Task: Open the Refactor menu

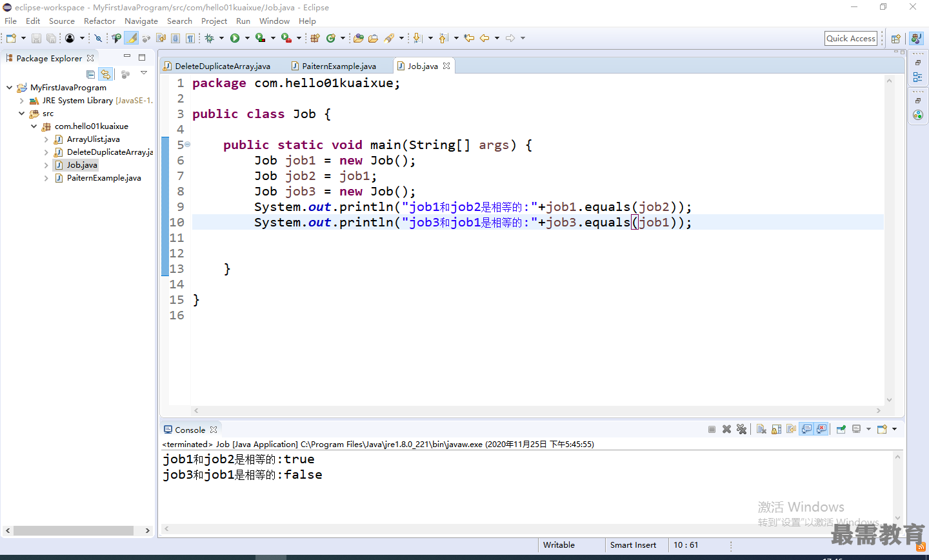Action: 99,21
